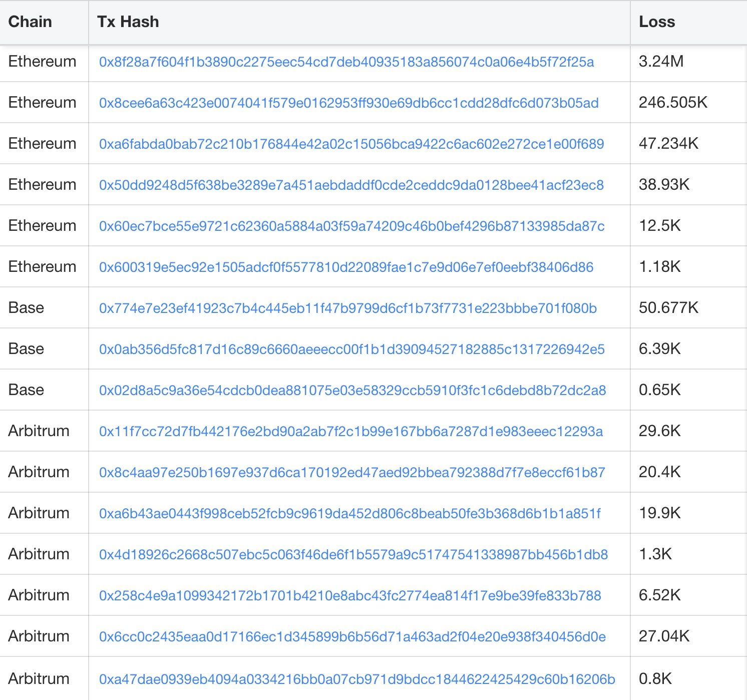
Task: Follow the tx hash link starting 0x4d18926c
Action: pos(353,555)
